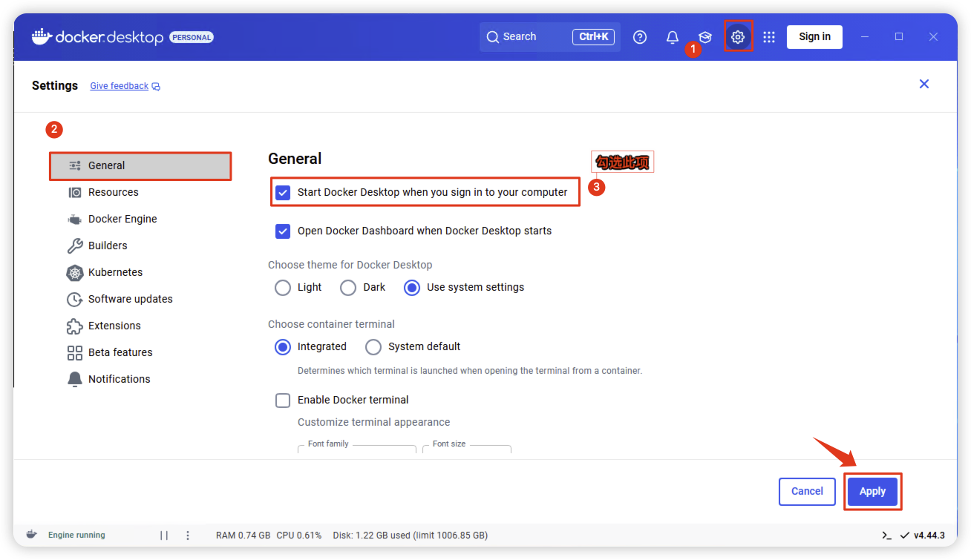This screenshot has width=971, height=560.
Task: Click the Kubernetes wheel icon
Action: click(75, 272)
